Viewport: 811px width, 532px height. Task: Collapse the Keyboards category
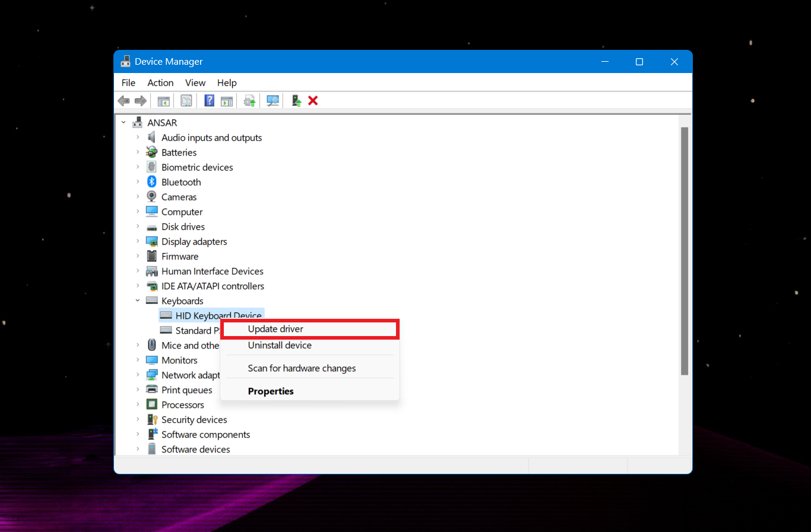pos(138,300)
